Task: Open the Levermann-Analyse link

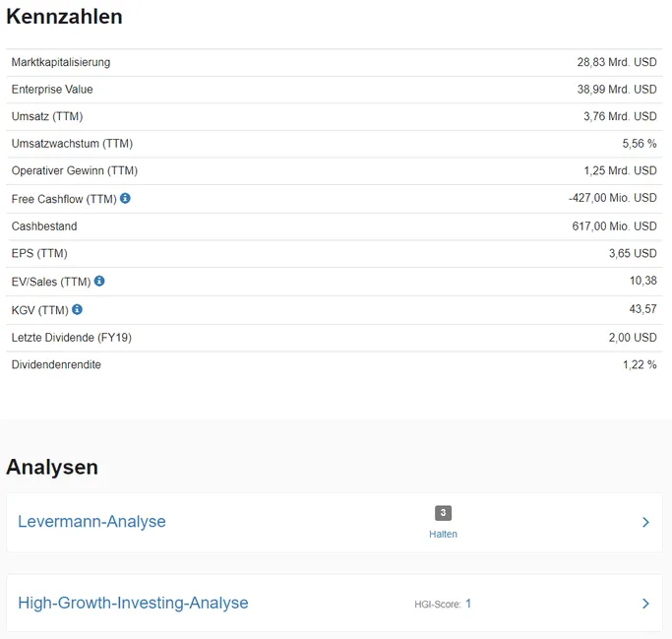Action: click(92, 522)
